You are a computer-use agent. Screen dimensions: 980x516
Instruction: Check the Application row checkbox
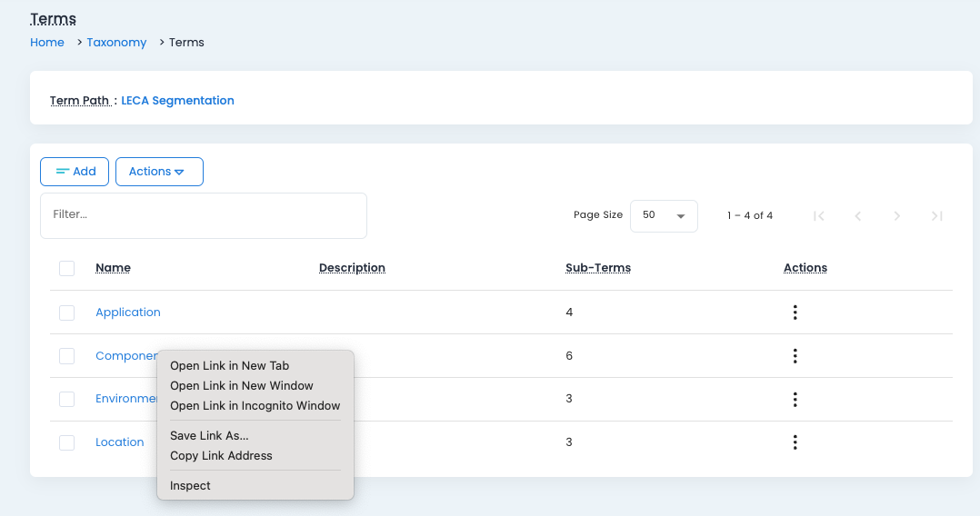click(66, 313)
